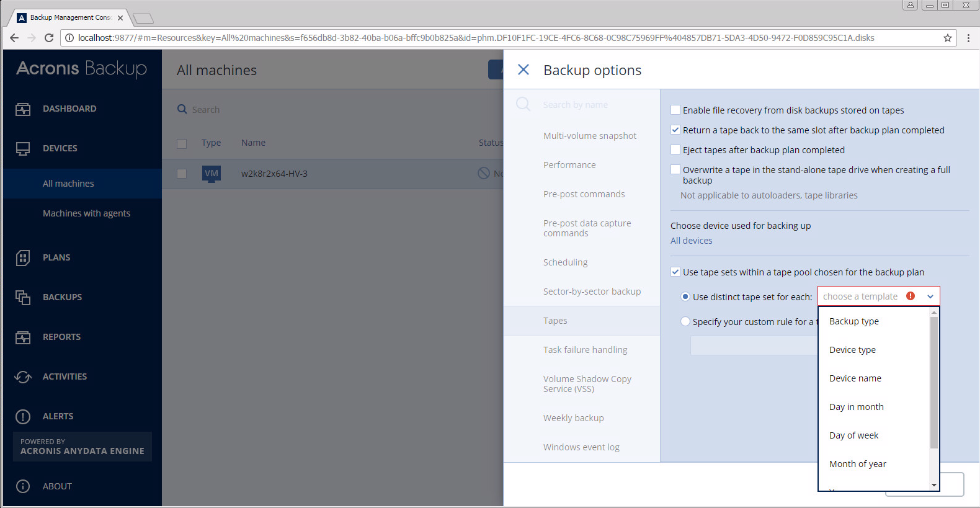
Task: Enable file recovery from disk backups on tapes
Action: 675,110
